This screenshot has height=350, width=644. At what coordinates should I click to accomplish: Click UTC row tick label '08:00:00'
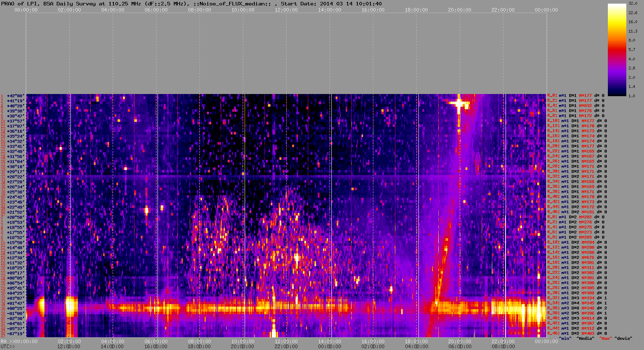tap(503, 346)
